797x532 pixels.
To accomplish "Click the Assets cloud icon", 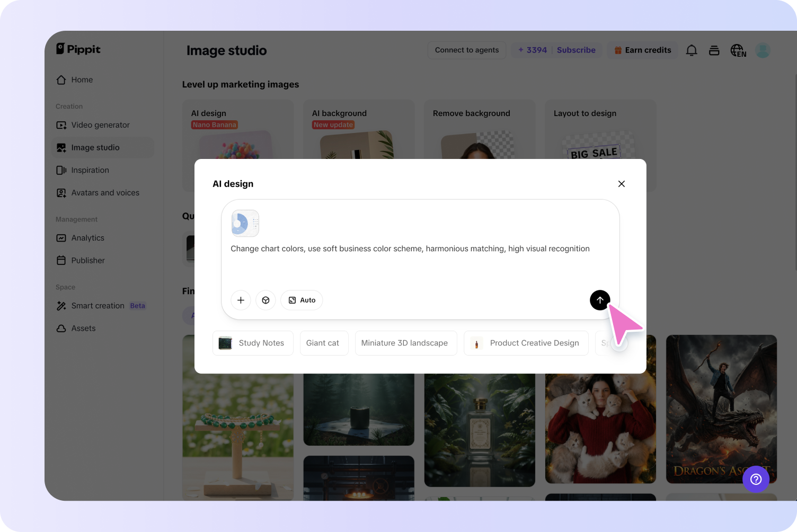I will coord(61,329).
